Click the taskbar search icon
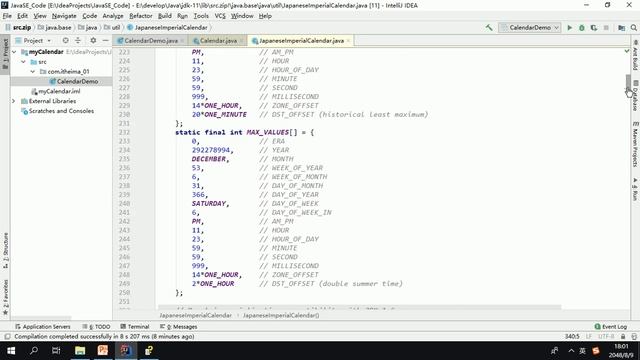Image resolution: width=640 pixels, height=360 pixels. coord(34,351)
